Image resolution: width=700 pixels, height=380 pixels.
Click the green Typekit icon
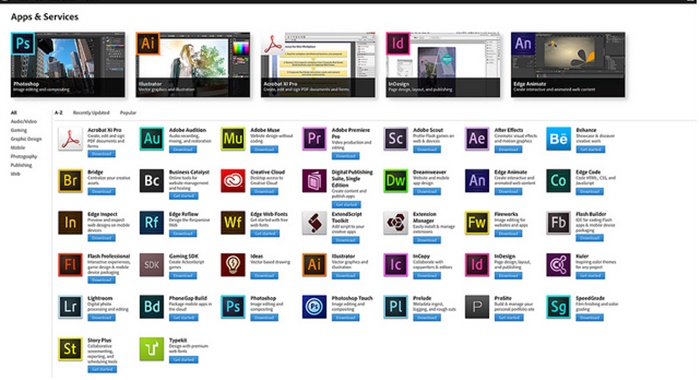(x=151, y=349)
